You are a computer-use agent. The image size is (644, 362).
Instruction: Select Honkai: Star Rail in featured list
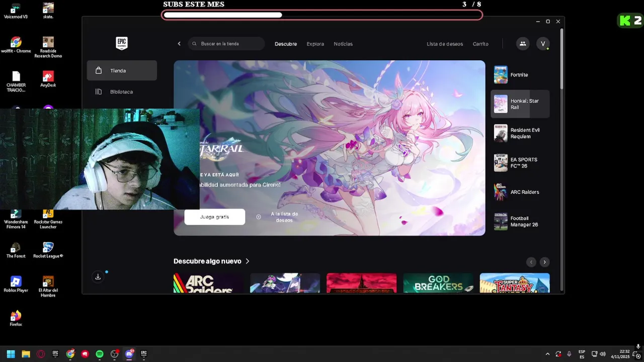click(520, 104)
